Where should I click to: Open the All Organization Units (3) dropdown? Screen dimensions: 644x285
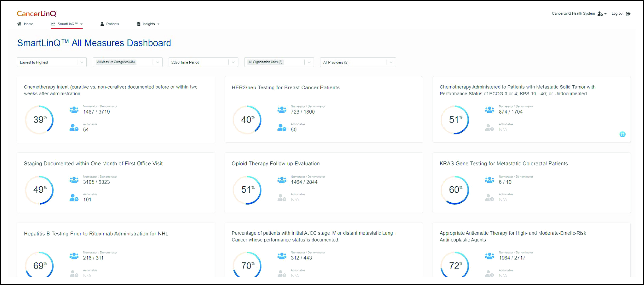[x=279, y=62]
